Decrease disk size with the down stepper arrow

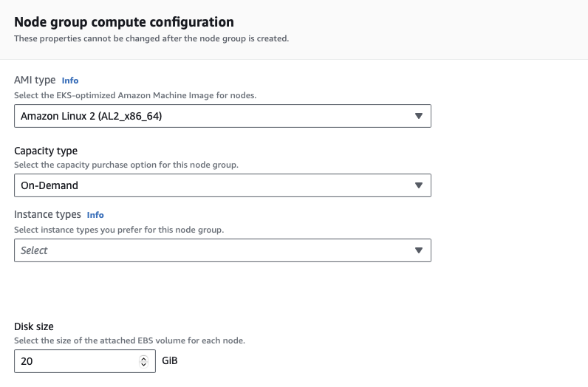143,365
